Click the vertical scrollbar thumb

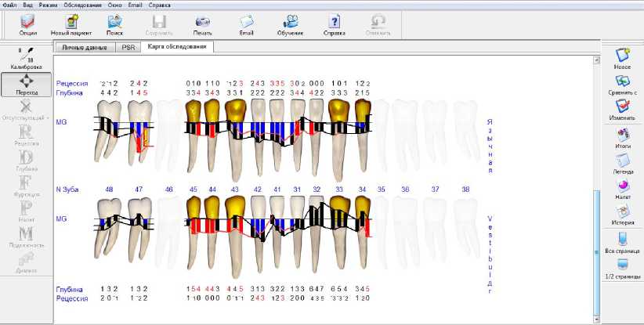(x=596, y=252)
